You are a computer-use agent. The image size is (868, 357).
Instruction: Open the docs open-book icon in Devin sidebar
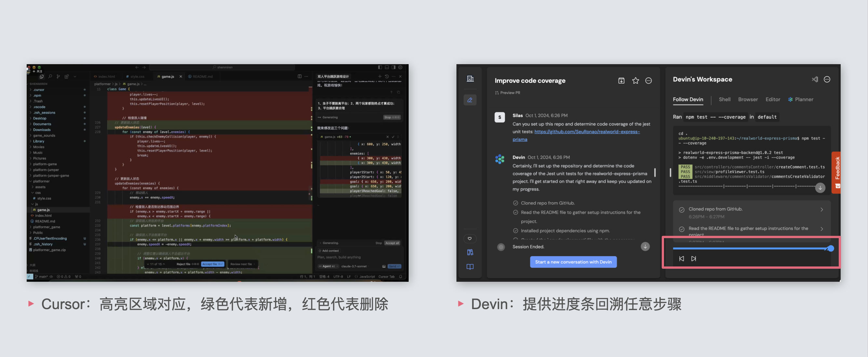pyautogui.click(x=470, y=267)
